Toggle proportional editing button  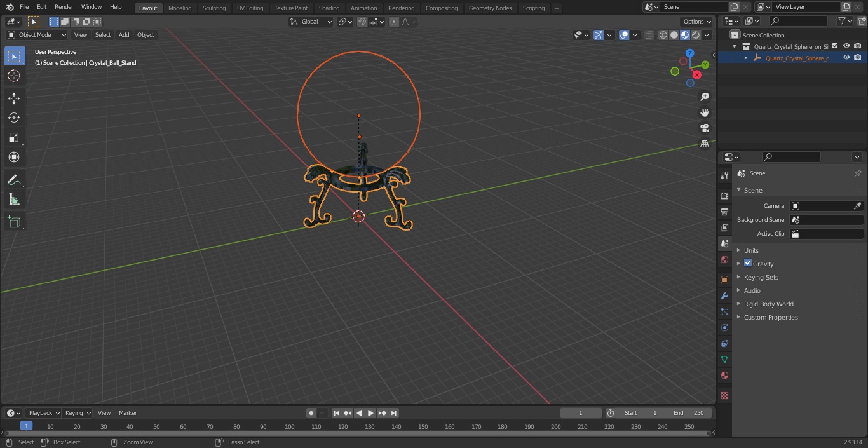coord(394,22)
